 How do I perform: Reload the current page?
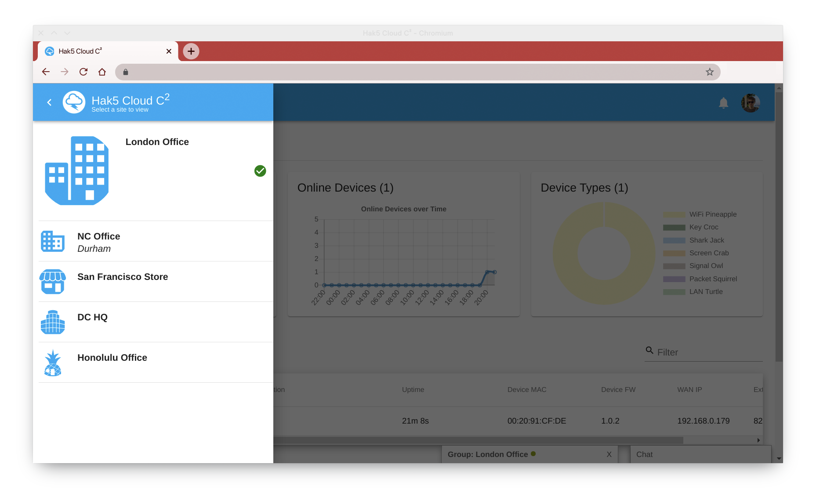coord(83,72)
